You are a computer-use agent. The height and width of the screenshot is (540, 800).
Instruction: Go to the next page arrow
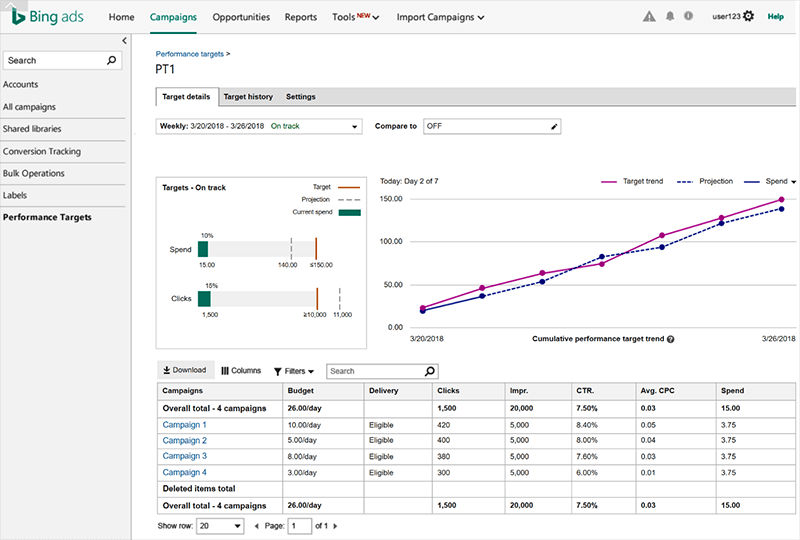(x=335, y=526)
